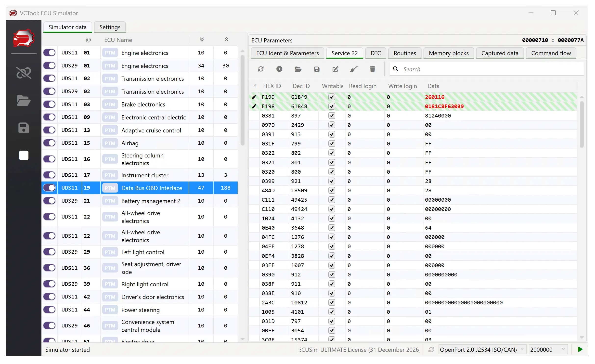Image resolution: width=595 pixels, height=364 pixels.
Task: Click the trash delete icon in toolbar
Action: (x=372, y=69)
